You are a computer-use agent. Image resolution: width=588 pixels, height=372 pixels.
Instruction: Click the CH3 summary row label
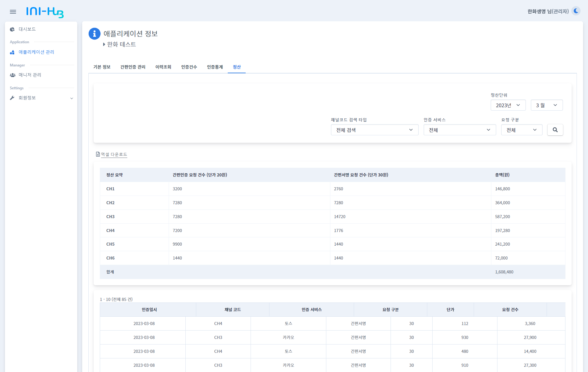tap(110, 217)
